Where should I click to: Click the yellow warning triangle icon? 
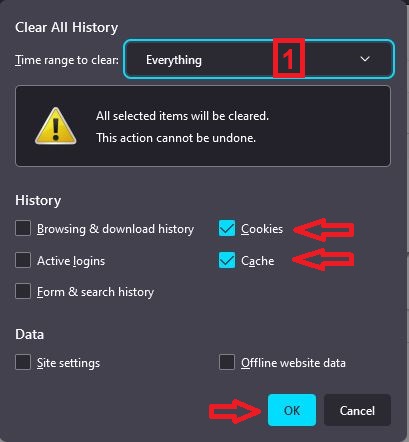(x=56, y=126)
